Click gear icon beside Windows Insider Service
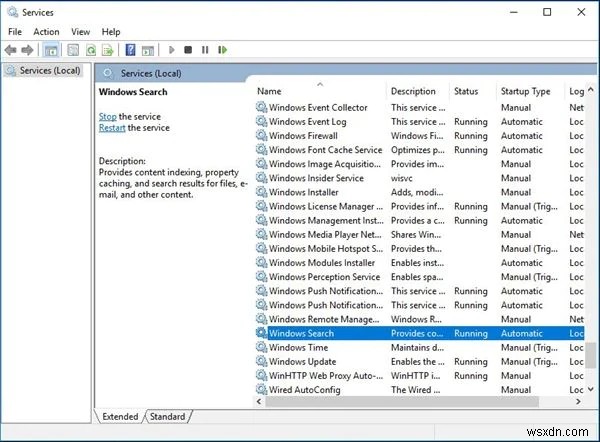 [262, 178]
